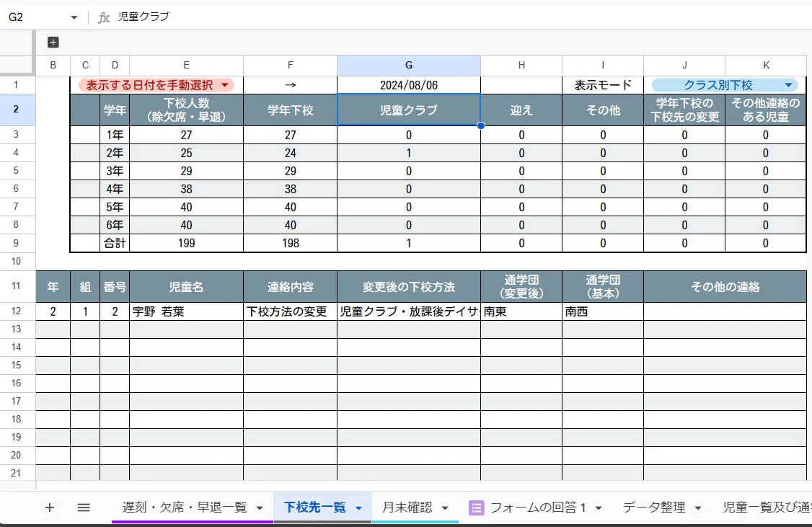Click the 迎え header cell

pos(521,110)
